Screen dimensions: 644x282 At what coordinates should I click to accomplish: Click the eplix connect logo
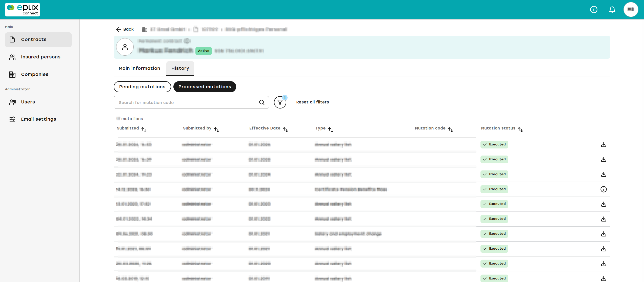[x=23, y=10]
